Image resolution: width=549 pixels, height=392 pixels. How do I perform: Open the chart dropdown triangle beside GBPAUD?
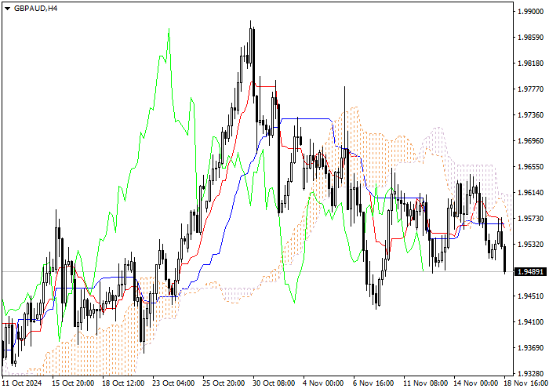7,9
